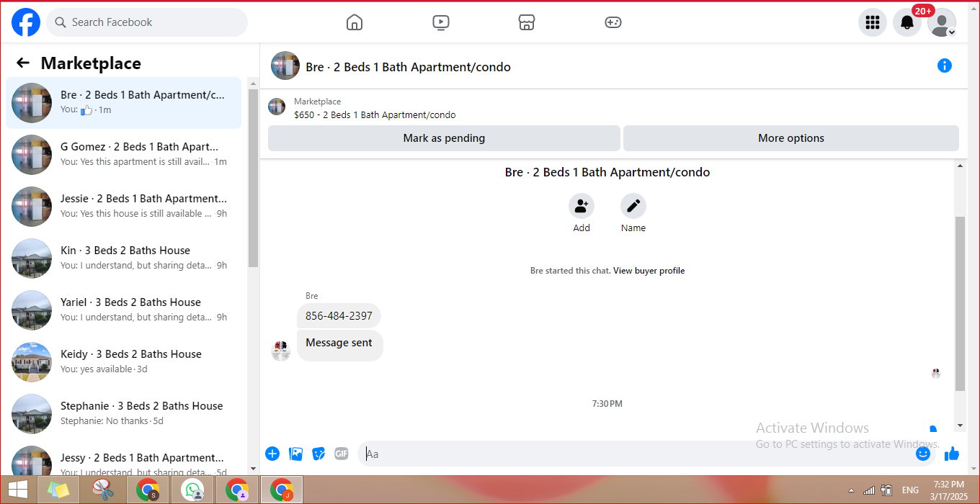Screen dimensions: 980x504
Task: Click chat scroll up arrow
Action: (960, 166)
